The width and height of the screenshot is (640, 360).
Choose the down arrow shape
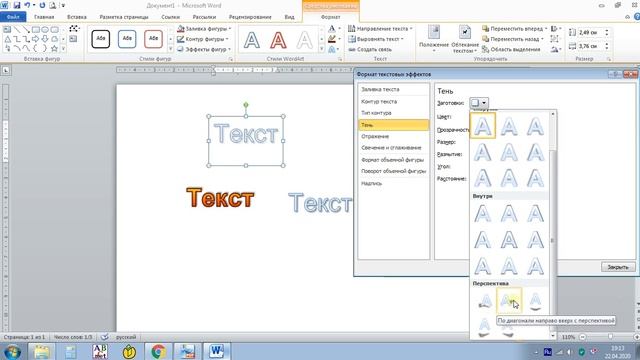[44, 39]
